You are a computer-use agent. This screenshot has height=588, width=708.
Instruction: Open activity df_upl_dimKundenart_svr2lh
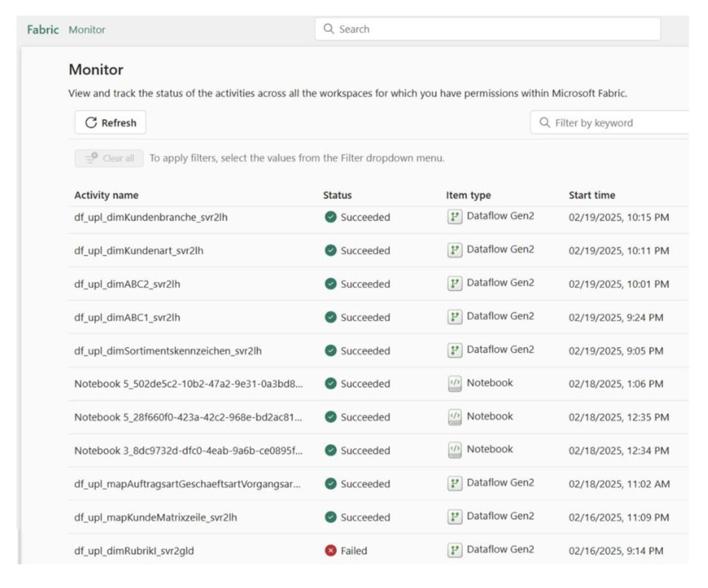pos(139,251)
